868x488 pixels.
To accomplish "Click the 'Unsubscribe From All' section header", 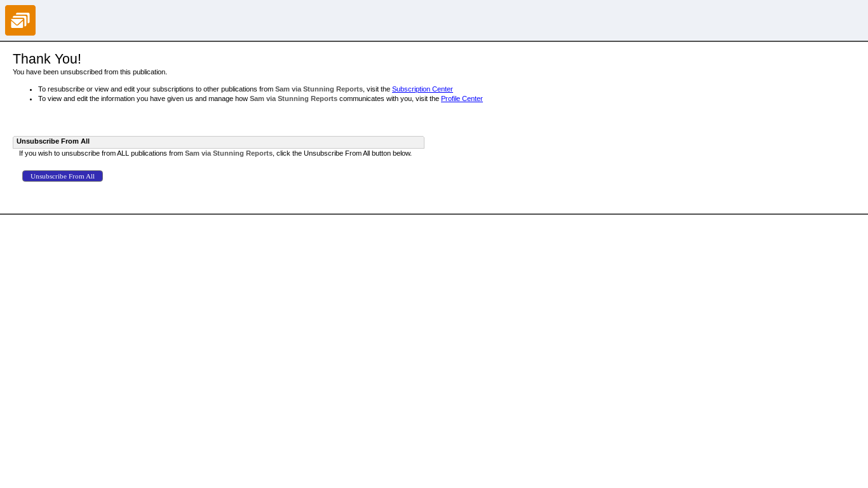I will [219, 142].
